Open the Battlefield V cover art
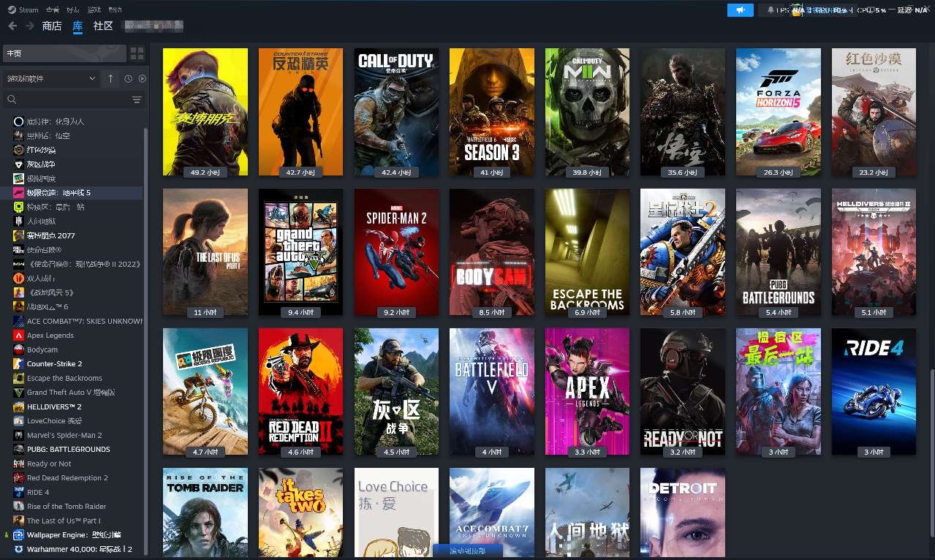 click(491, 392)
